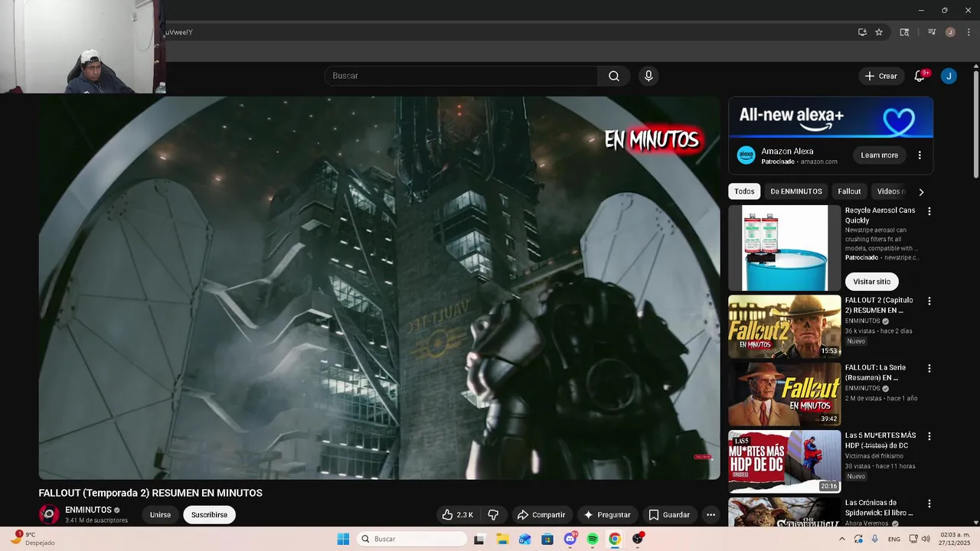
Task: Switch input language ENG indicator
Action: 893,539
